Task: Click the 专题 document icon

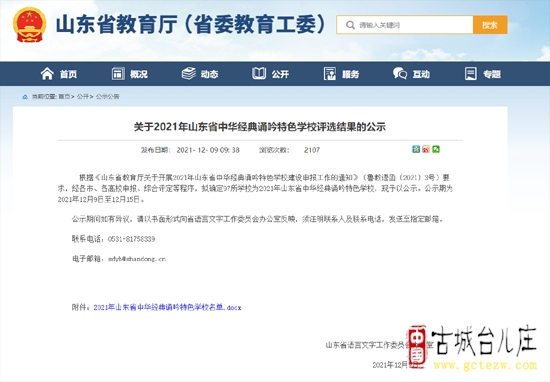Action: 471,74
